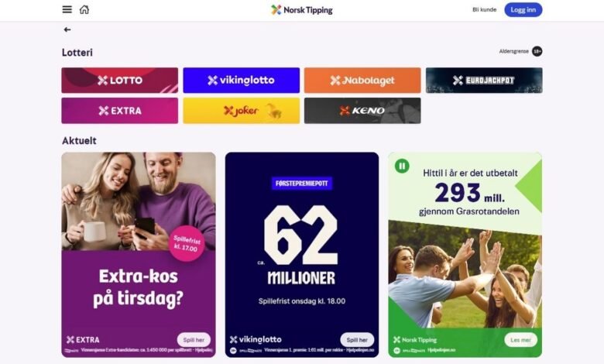
Task: Click Spill her on Vikinglotto card
Action: pyautogui.click(x=357, y=340)
